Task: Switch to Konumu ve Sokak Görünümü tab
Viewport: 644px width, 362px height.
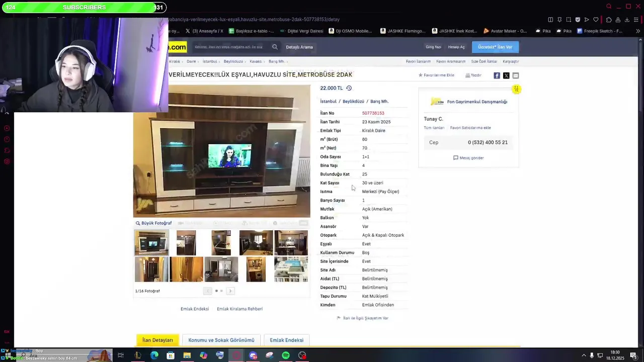Action: click(221, 340)
